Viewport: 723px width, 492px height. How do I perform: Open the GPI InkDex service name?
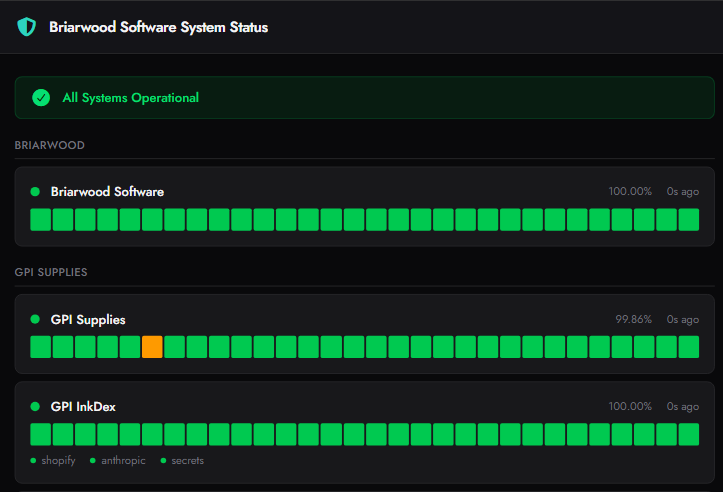click(84, 407)
